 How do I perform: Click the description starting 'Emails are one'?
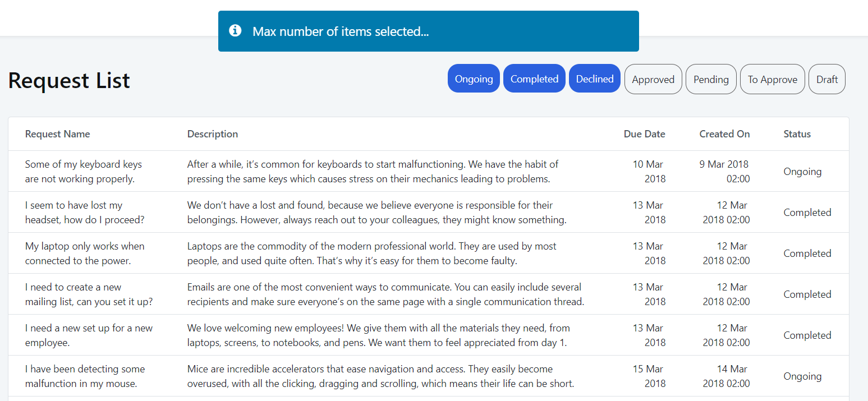point(386,294)
